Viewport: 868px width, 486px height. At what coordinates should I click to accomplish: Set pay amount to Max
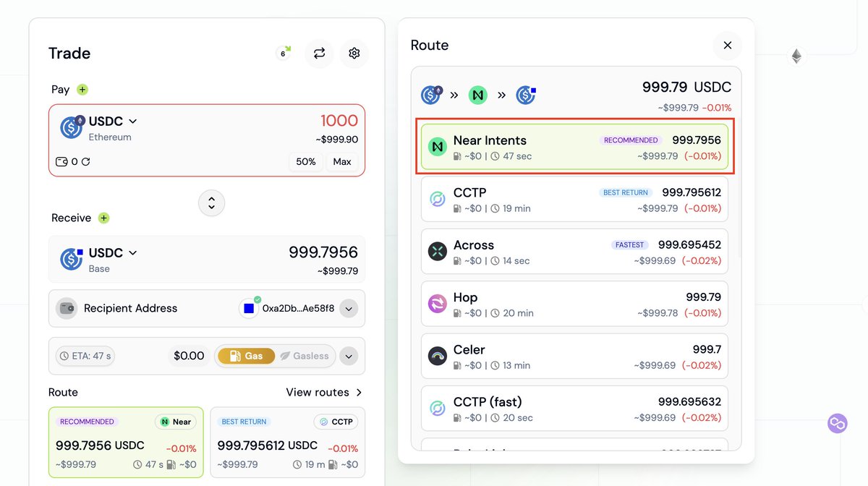(x=342, y=161)
